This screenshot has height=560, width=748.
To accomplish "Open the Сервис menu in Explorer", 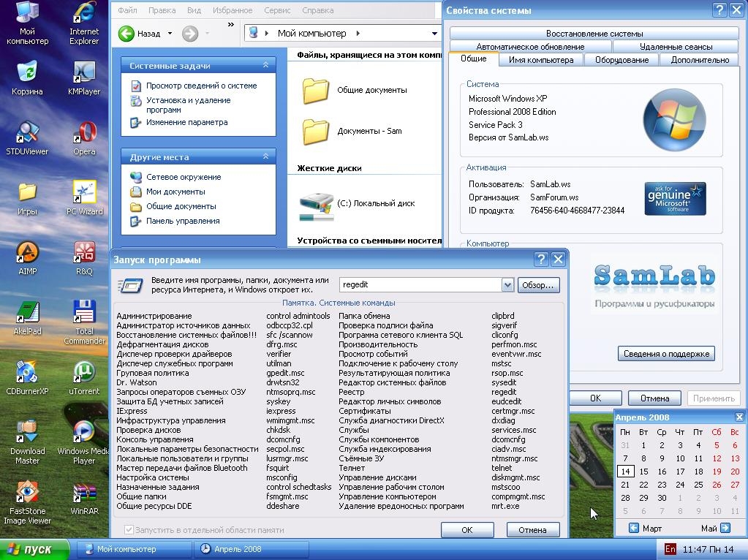I will 277,10.
